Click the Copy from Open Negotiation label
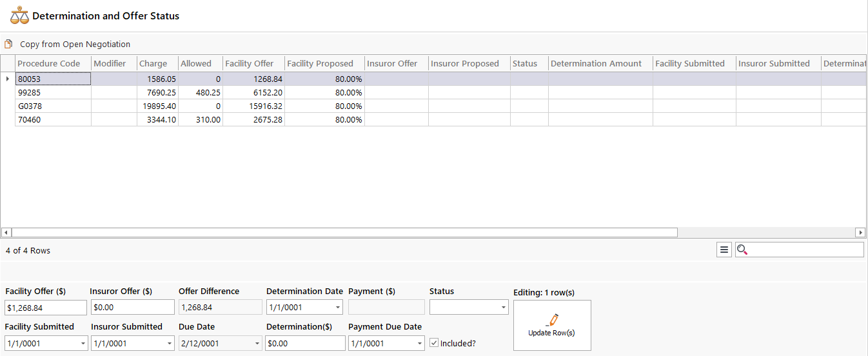The height and width of the screenshot is (356, 868). coord(75,44)
